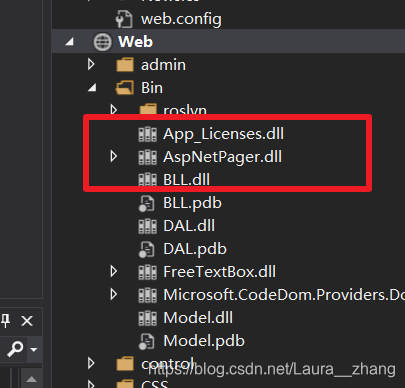This screenshot has width=405, height=388.
Task: Select Microsoft.CodeDom.Providers file name
Action: coord(284,295)
